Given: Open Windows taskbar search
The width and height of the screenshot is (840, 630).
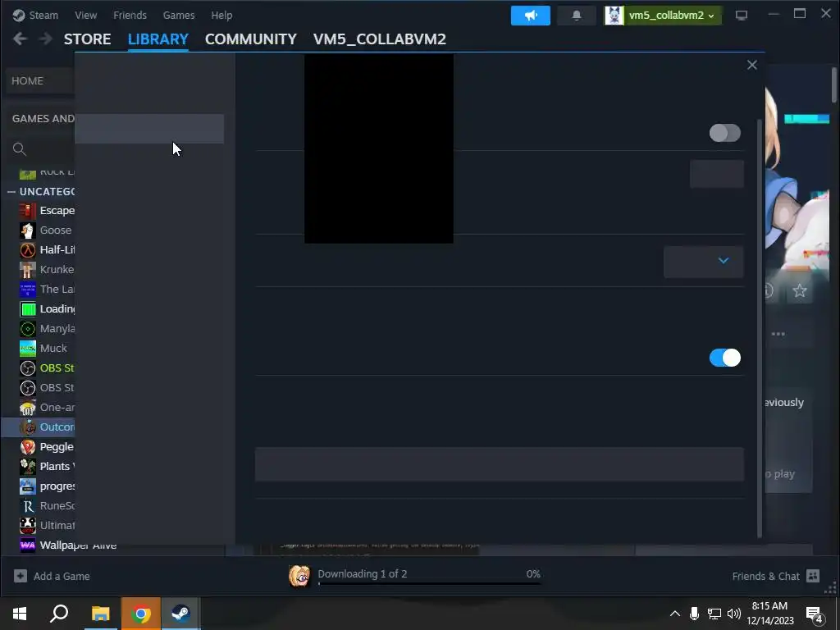Looking at the screenshot, I should [x=59, y=614].
